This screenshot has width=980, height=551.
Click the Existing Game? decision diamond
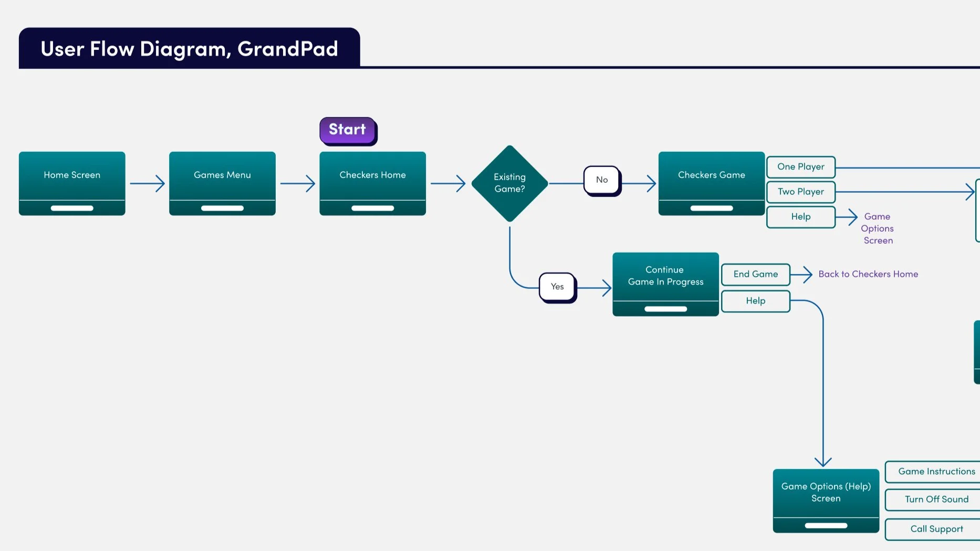tap(509, 183)
